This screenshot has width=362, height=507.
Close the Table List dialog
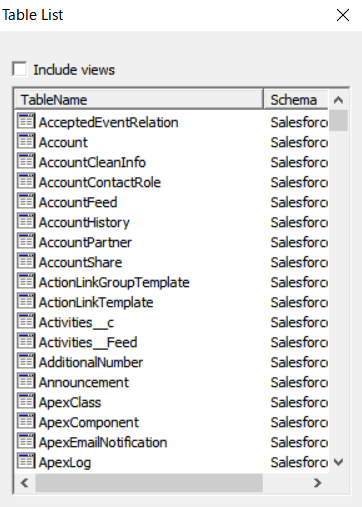click(x=343, y=15)
